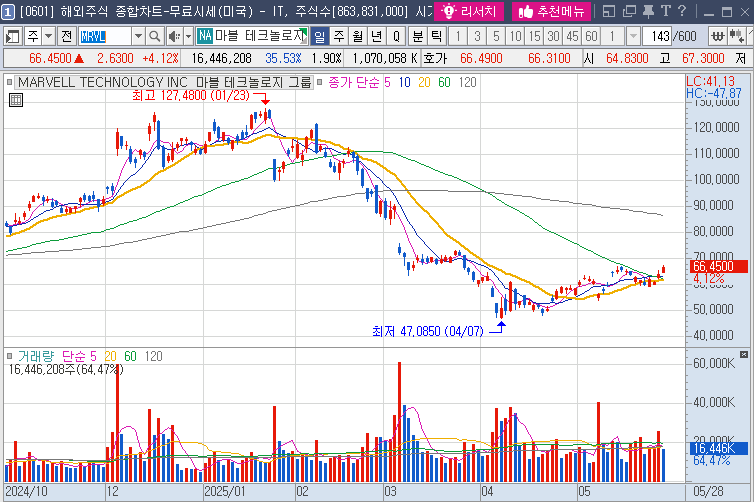Click the gray 120-day price moving average label

(467, 82)
